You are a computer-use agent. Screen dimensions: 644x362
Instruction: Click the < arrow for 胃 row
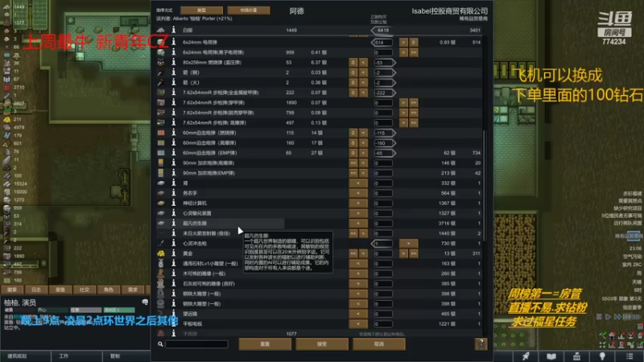click(x=358, y=183)
